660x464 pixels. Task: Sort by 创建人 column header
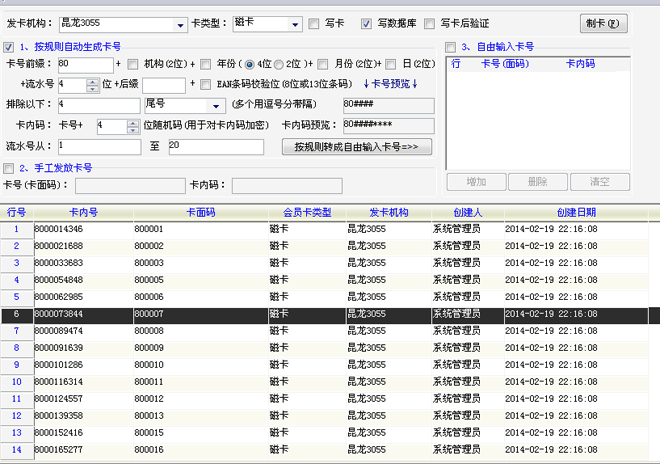point(468,213)
